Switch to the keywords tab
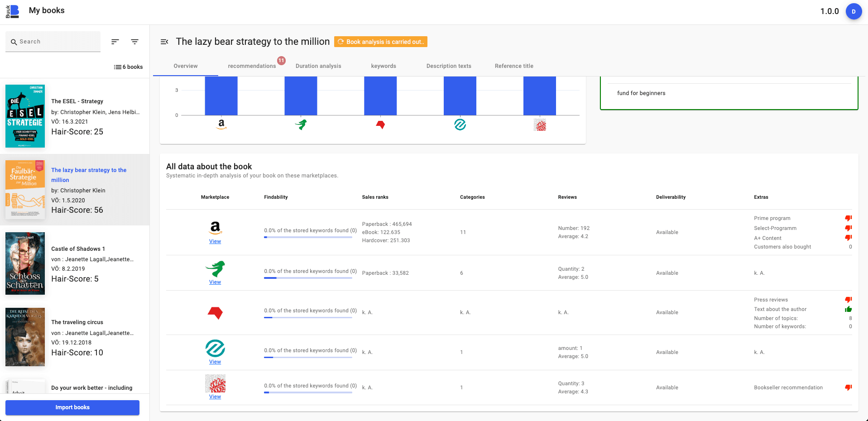868x421 pixels. (384, 66)
